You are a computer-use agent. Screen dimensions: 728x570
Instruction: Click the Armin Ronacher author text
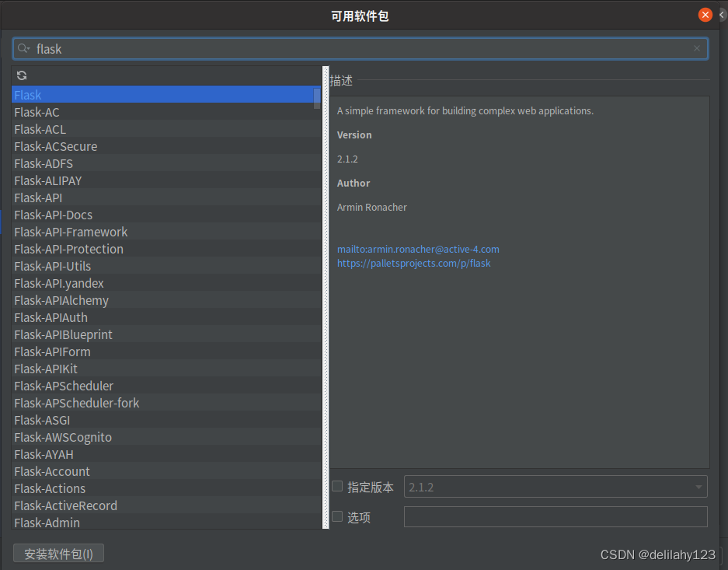click(x=372, y=207)
